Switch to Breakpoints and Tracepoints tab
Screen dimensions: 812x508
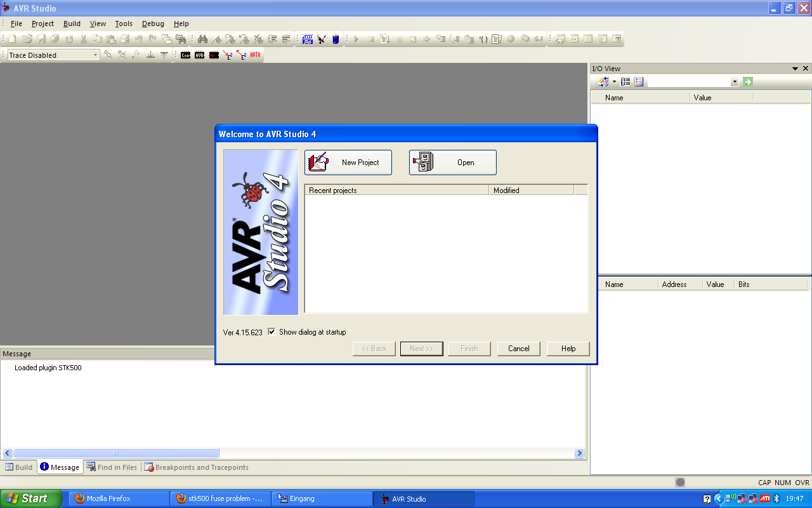(x=197, y=467)
